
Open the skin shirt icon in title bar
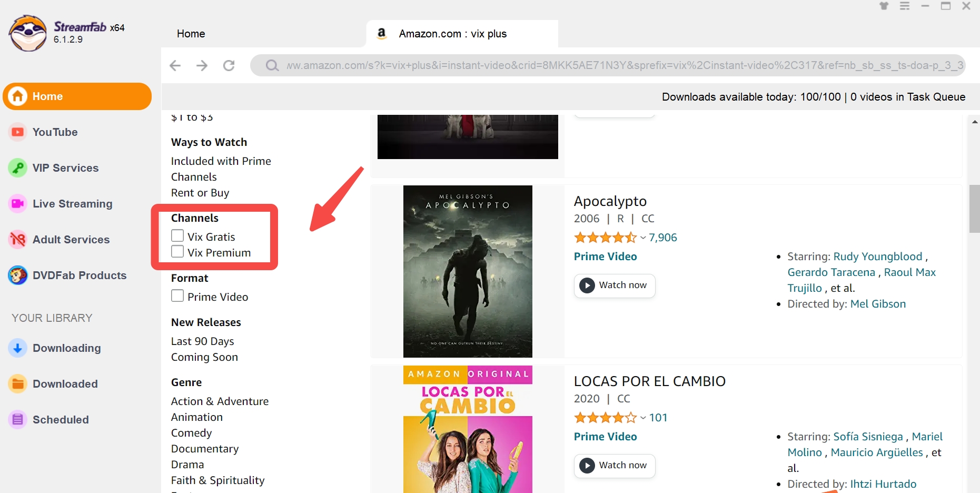point(884,6)
